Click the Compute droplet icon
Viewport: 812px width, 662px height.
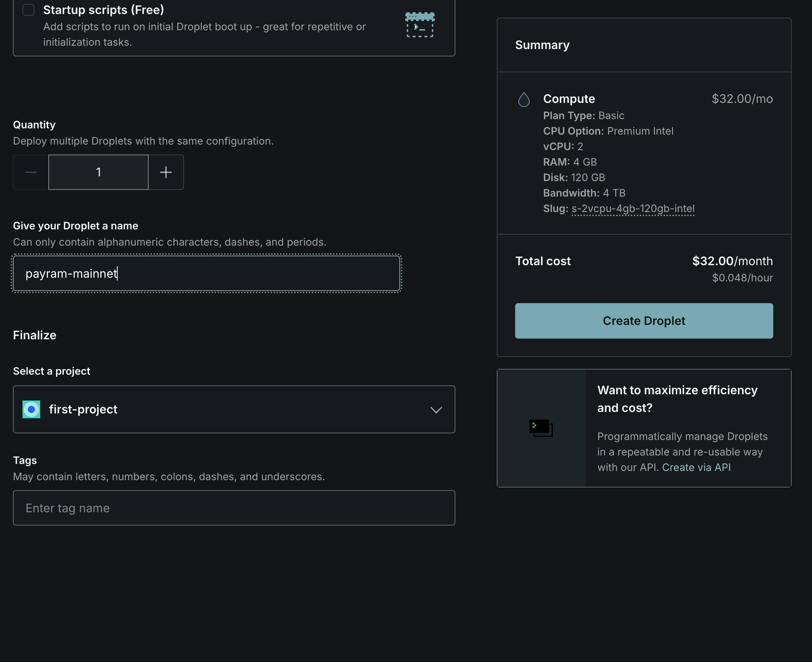[x=524, y=100]
